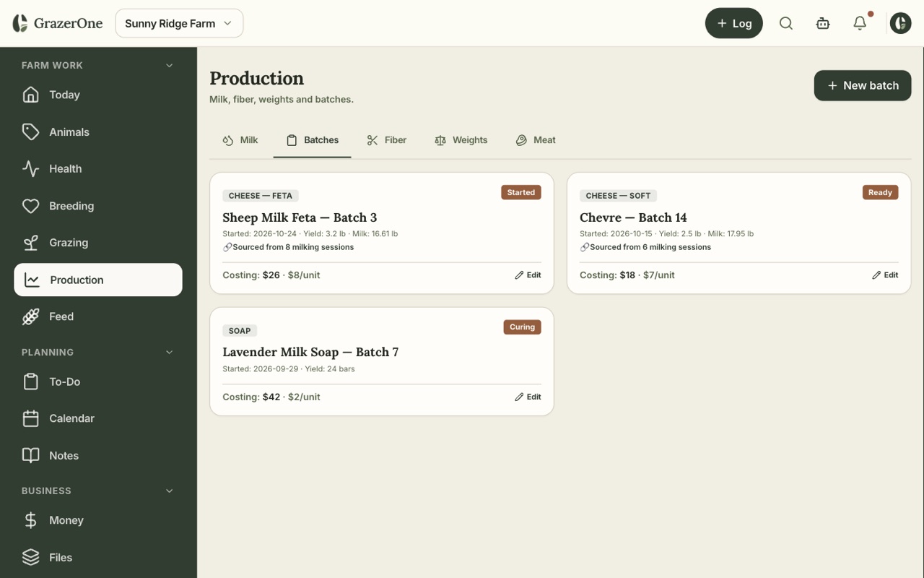The width and height of the screenshot is (924, 578).
Task: Open the user profile avatar
Action: pyautogui.click(x=900, y=23)
